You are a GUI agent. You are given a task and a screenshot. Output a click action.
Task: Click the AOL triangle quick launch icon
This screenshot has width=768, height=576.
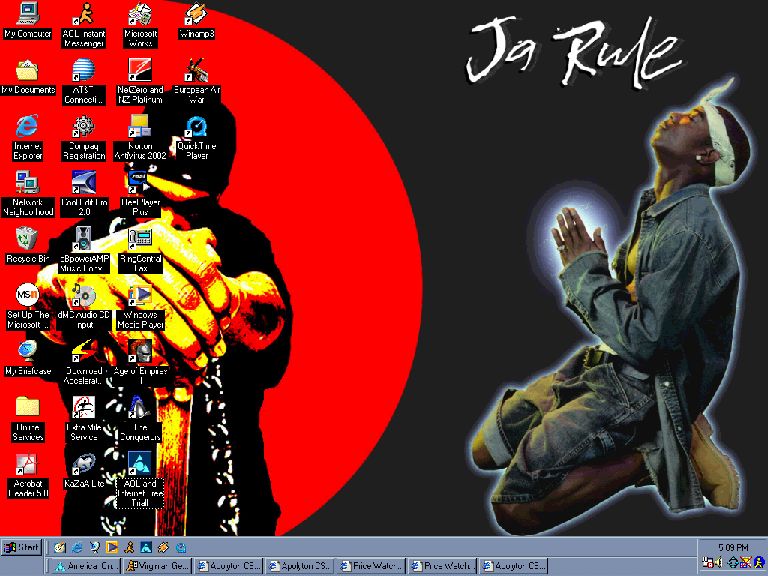146,548
